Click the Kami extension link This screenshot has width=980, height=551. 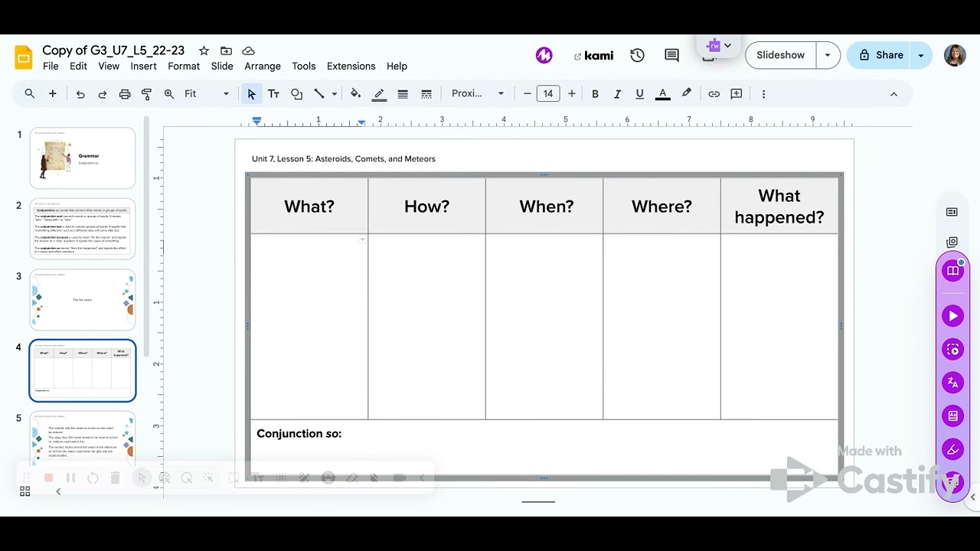point(593,55)
